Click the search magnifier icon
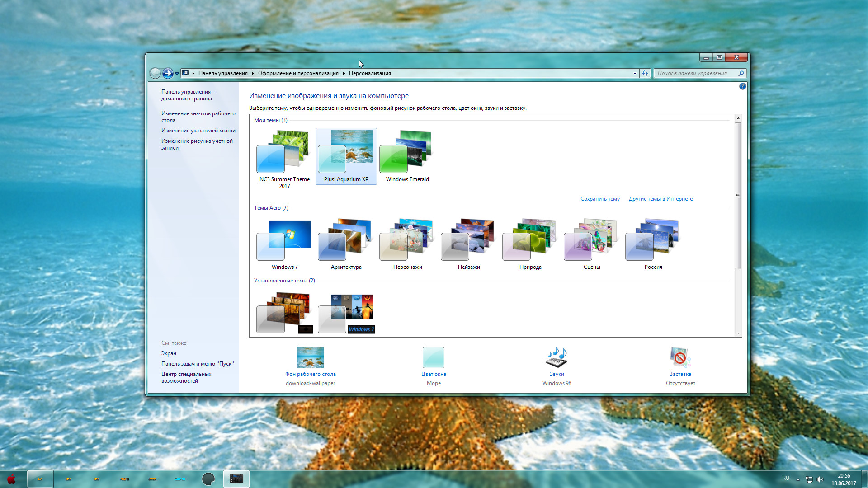The height and width of the screenshot is (488, 868). click(741, 73)
